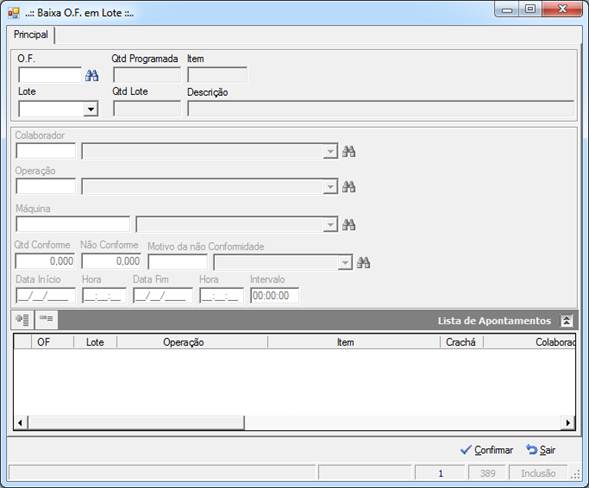Screen dimensions: 589x488
Task: Click the Colaborador column header in the grid
Action: tap(529, 342)
